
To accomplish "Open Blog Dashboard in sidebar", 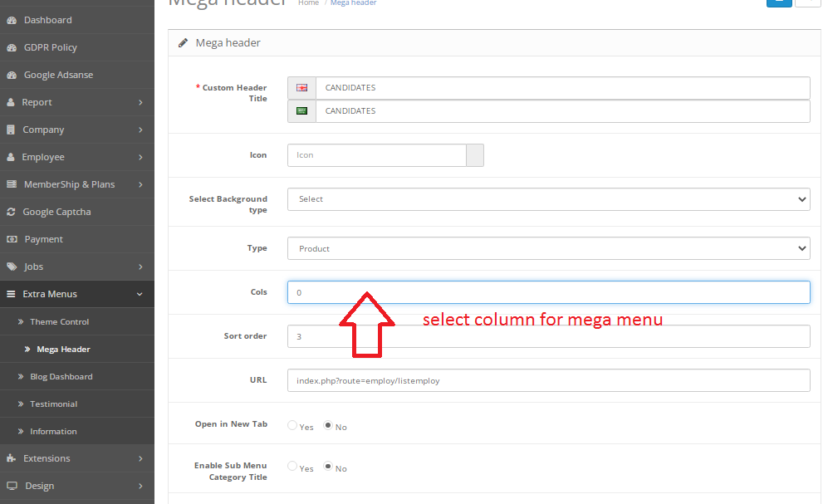I will [61, 376].
